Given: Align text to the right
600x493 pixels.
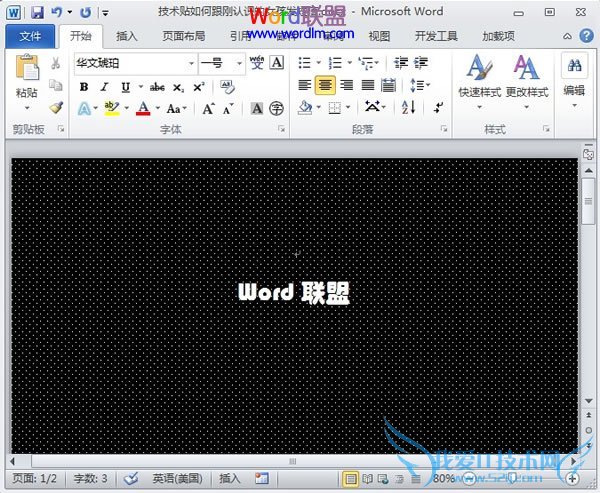Looking at the screenshot, I should [x=347, y=85].
